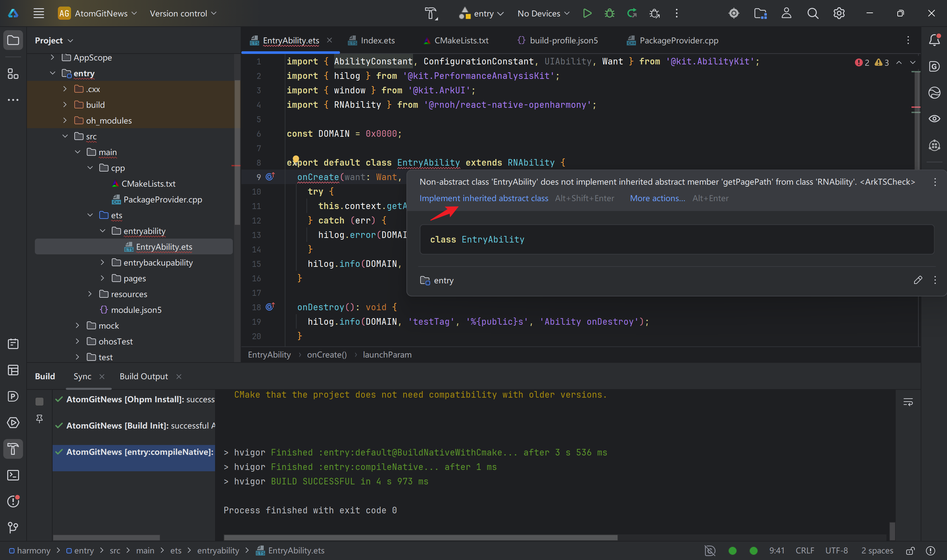
Task: Collapse the src folder in the project tree
Action: pyautogui.click(x=65, y=136)
